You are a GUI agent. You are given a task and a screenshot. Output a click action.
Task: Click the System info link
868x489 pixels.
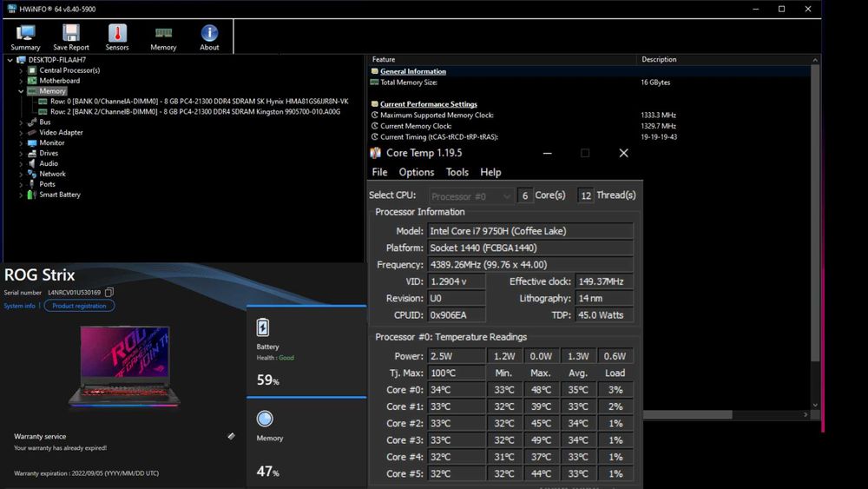(x=19, y=306)
